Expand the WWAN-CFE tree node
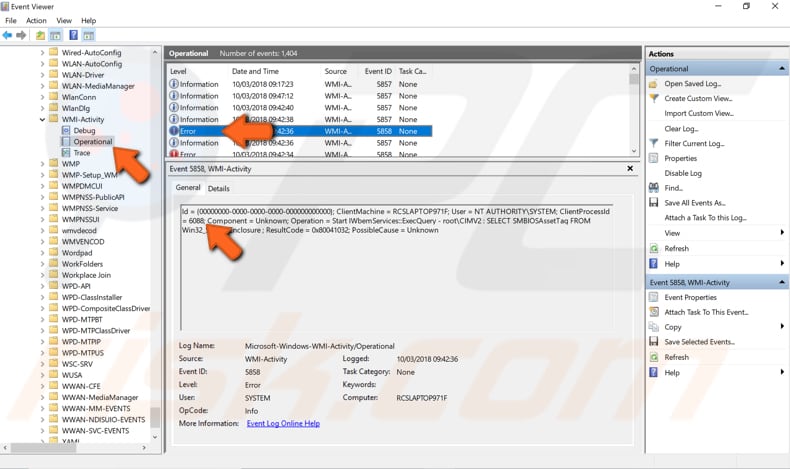 42,386
